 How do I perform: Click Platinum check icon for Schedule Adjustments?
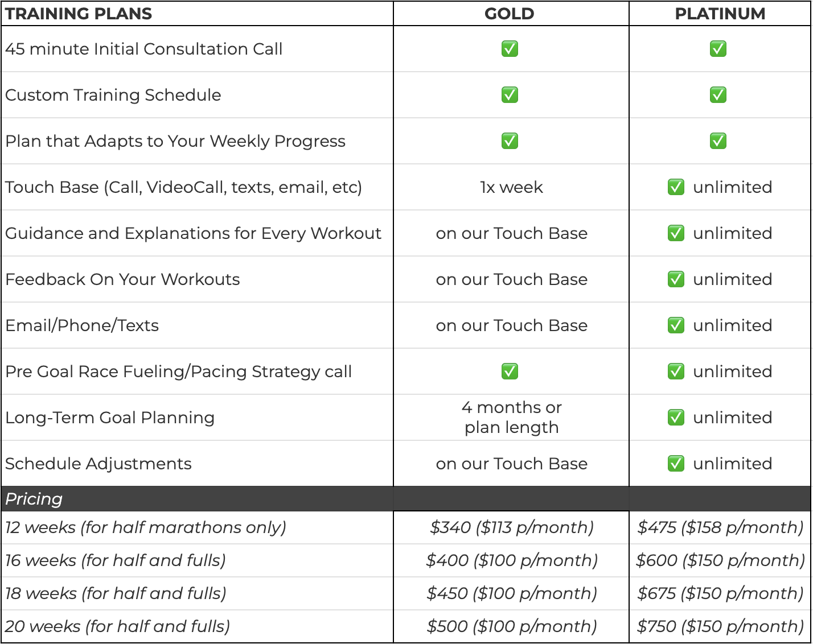point(676,464)
